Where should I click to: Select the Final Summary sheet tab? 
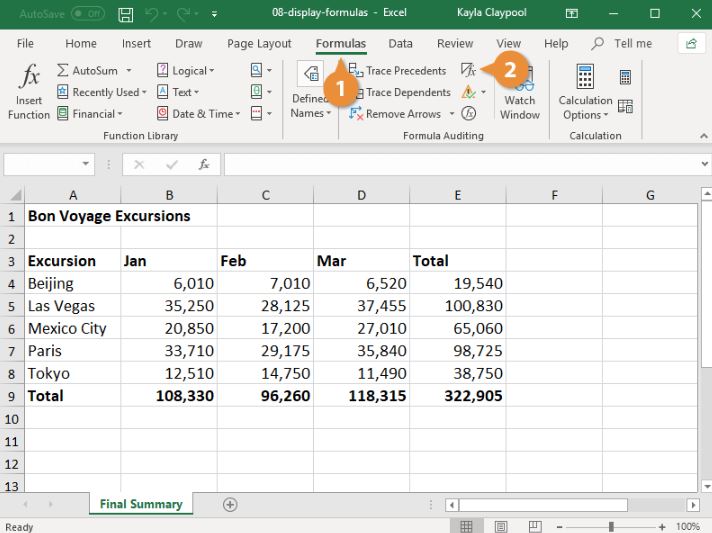pos(141,504)
